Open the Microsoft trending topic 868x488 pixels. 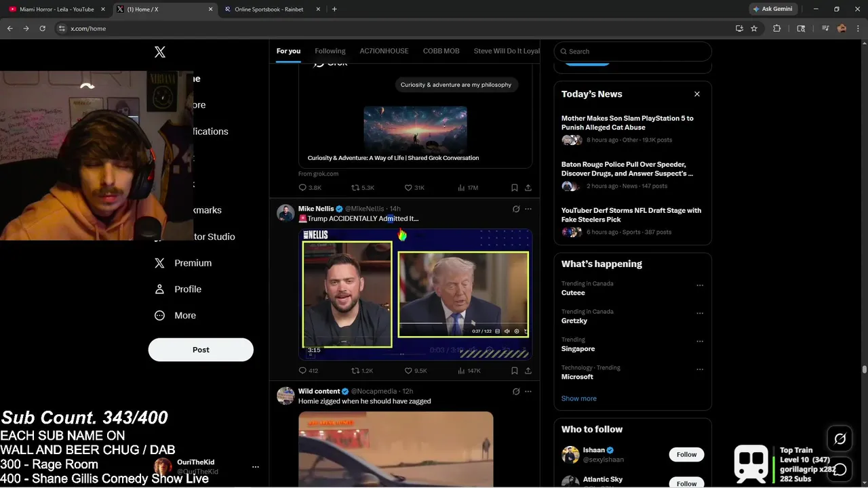(x=577, y=377)
